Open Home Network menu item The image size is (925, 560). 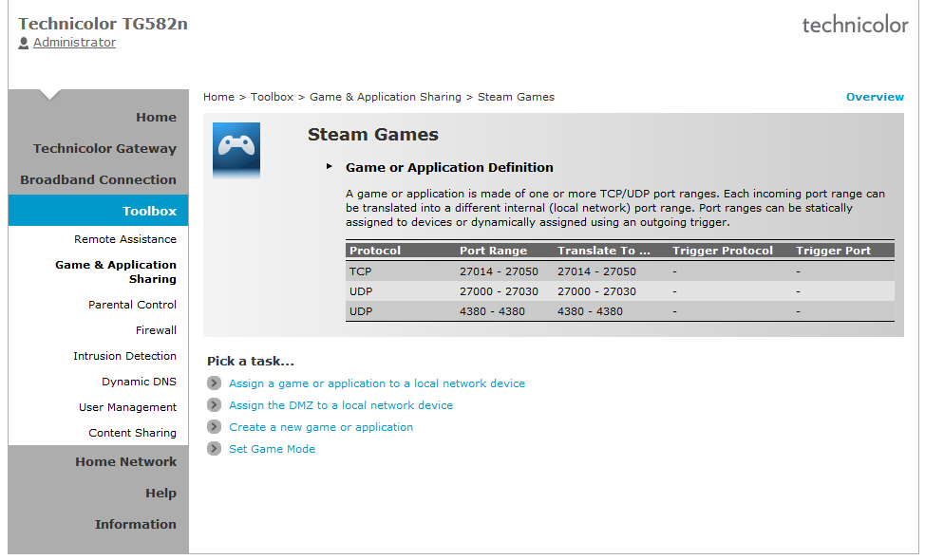(x=125, y=461)
